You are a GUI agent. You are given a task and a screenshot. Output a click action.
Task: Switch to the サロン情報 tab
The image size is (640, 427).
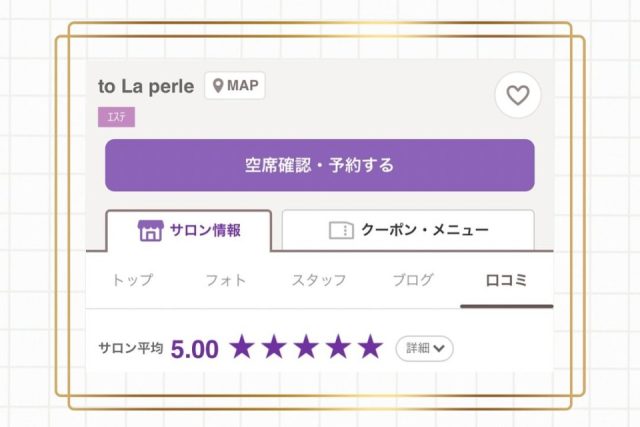189,231
